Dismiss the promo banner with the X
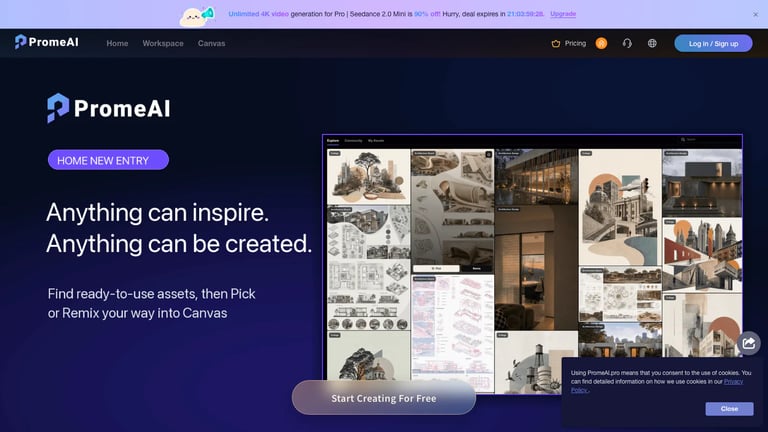This screenshot has width=768, height=432. coord(755,15)
